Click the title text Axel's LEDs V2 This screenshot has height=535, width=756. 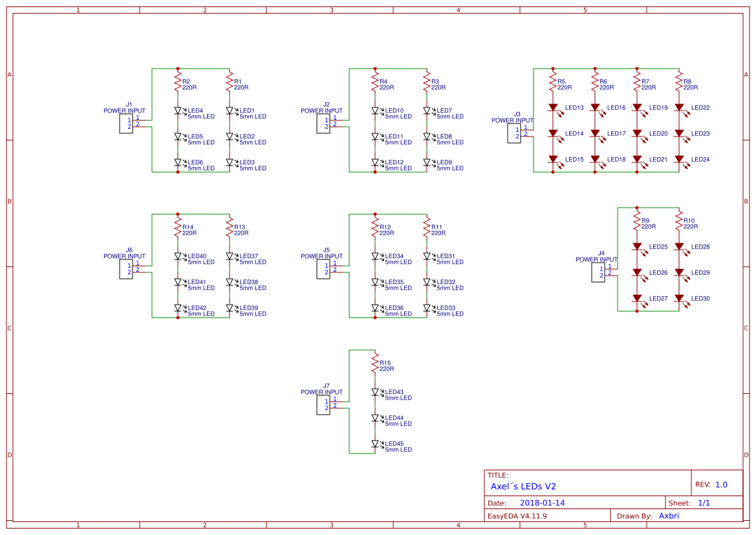(524, 486)
